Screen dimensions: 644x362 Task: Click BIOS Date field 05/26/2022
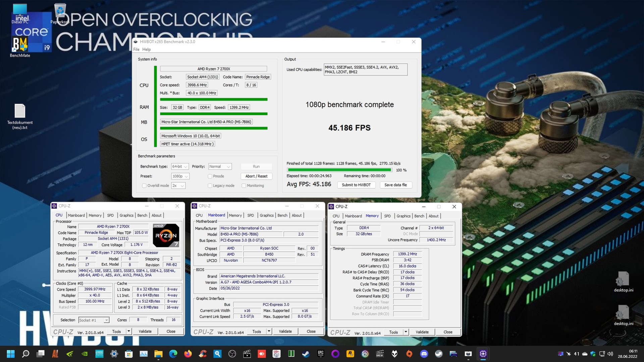[269, 288]
